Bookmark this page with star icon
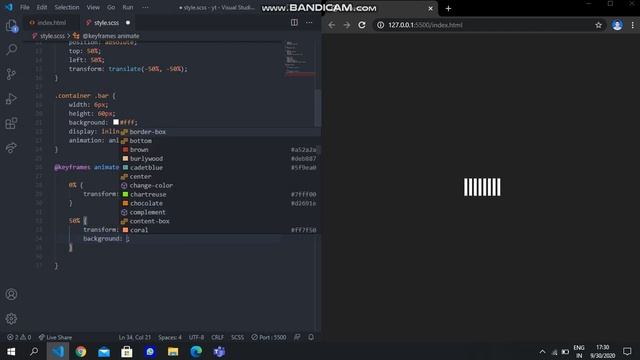Viewport: 640px width, 360px height. pyautogui.click(x=598, y=25)
